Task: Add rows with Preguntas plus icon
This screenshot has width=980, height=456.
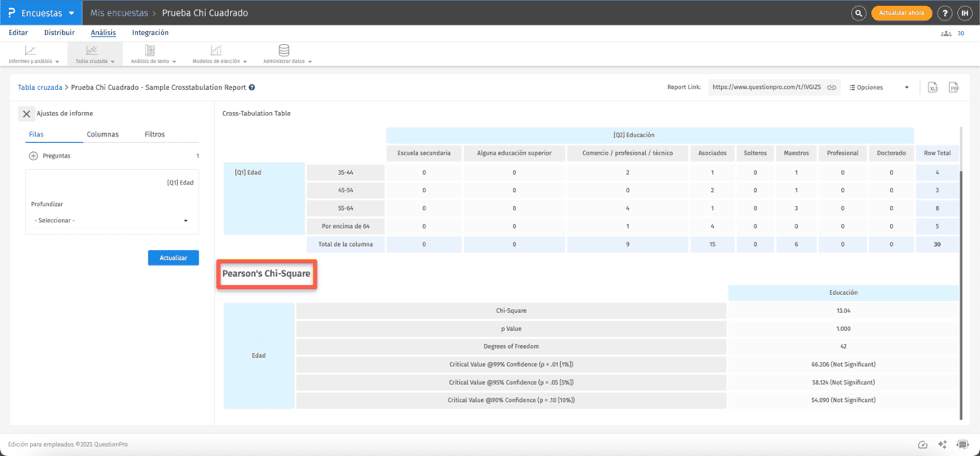Action: 33,155
